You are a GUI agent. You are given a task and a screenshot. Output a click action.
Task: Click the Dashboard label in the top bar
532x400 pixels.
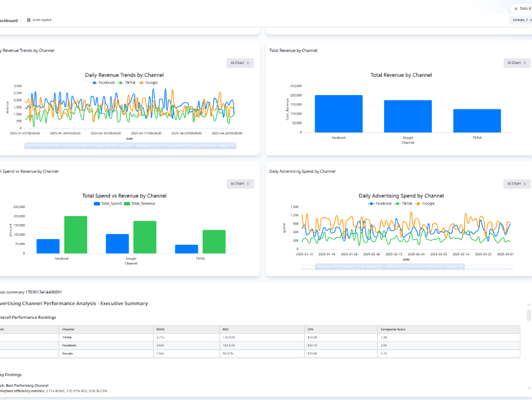[x=9, y=20]
